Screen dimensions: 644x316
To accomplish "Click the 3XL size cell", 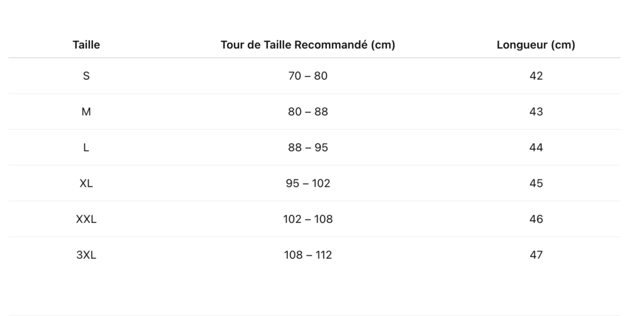I will [86, 255].
